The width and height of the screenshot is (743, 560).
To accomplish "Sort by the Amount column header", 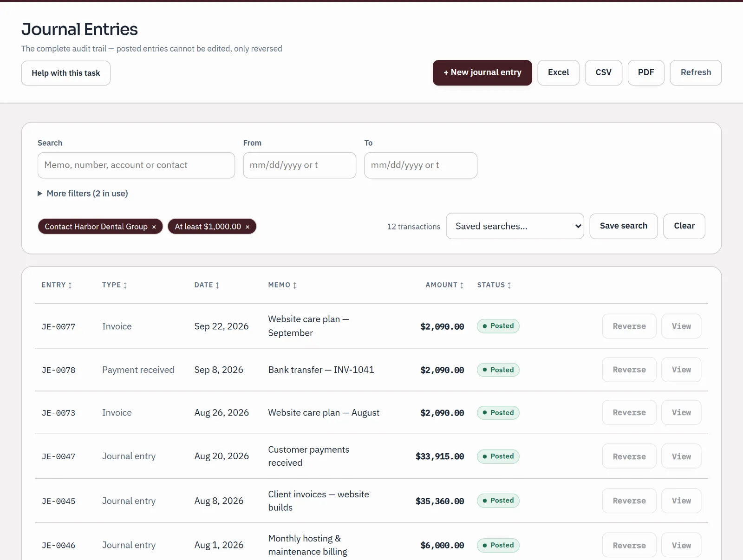I will tap(444, 285).
